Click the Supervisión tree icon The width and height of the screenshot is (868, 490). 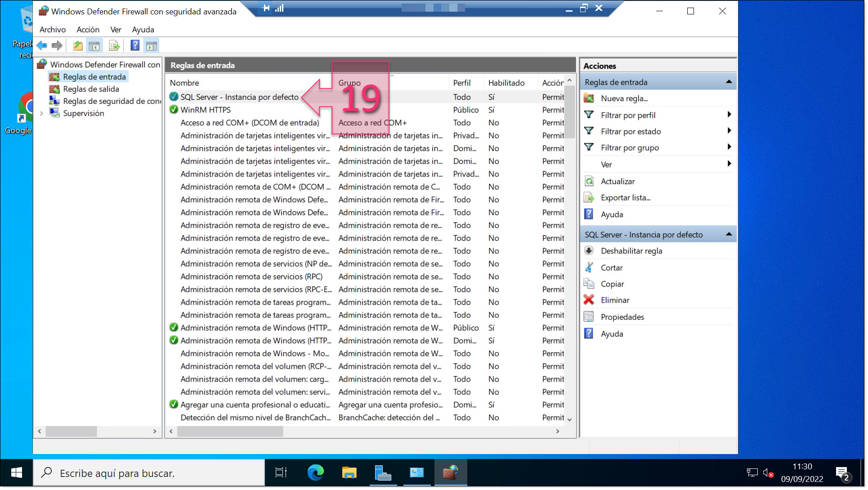coord(54,113)
